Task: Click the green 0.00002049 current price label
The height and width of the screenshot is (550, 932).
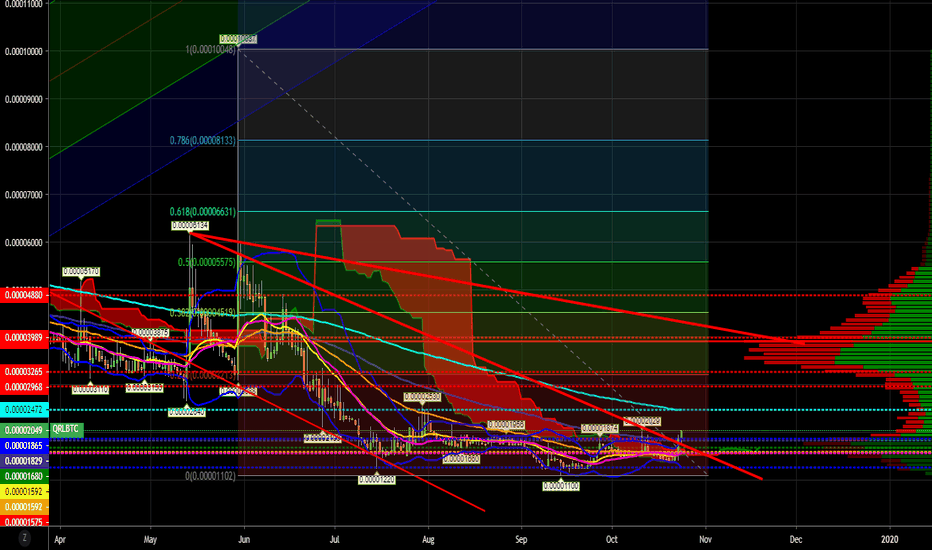Action: tap(24, 430)
